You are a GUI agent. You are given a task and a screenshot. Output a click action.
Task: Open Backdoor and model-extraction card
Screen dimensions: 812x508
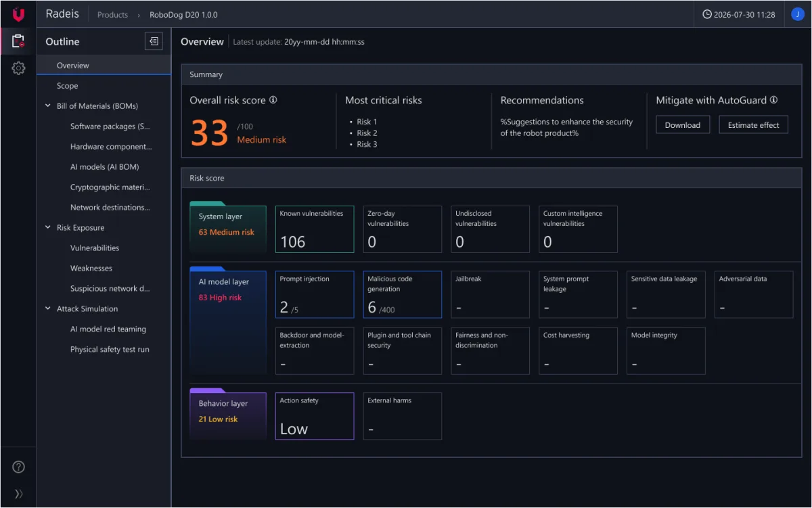[x=315, y=351]
